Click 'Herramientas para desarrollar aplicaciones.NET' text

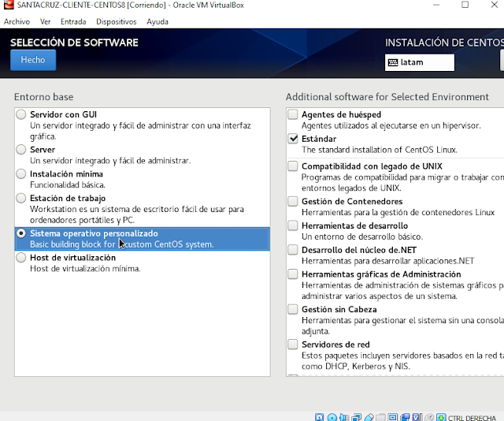(x=388, y=261)
